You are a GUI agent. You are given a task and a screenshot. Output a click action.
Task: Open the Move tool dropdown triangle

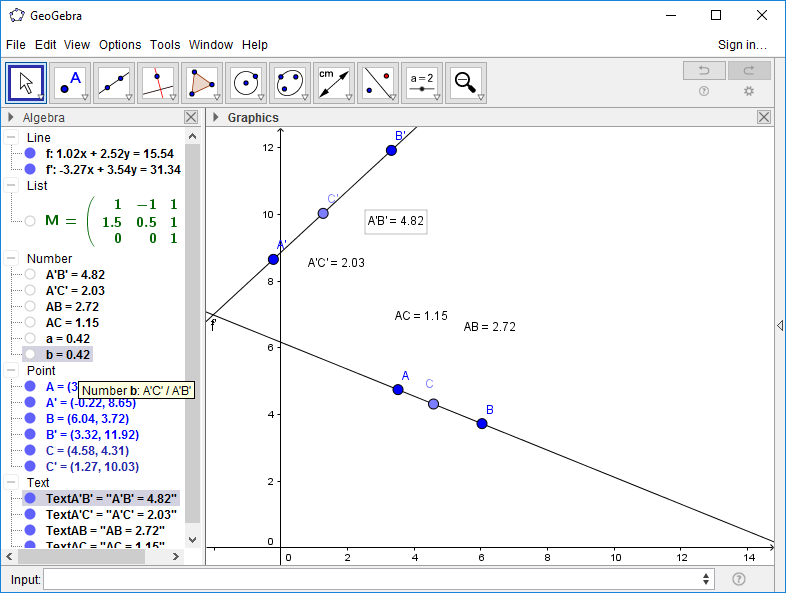point(41,97)
